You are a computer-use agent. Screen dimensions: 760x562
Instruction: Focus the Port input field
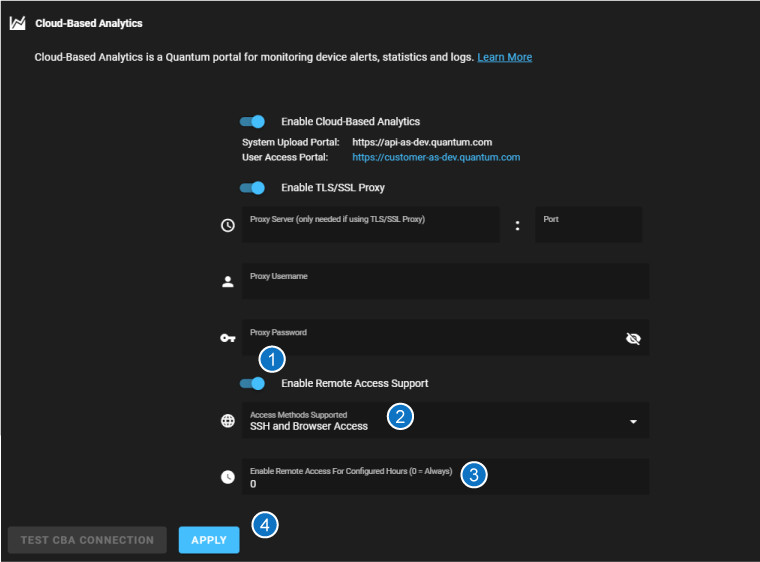588,226
